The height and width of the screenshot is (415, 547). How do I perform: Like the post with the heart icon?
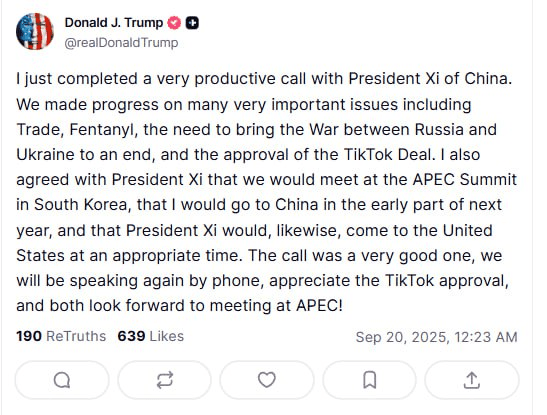click(267, 380)
